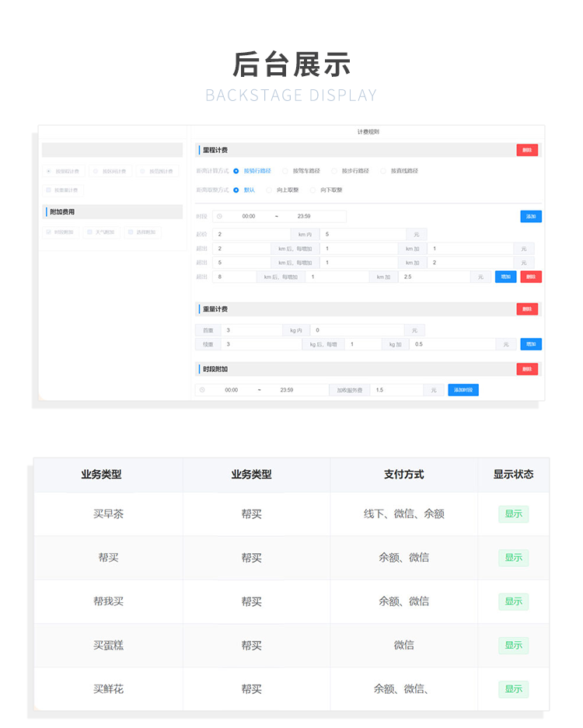The image size is (583, 728).
Task: Click the 买蛋糕 table cell
Action: coord(108,645)
